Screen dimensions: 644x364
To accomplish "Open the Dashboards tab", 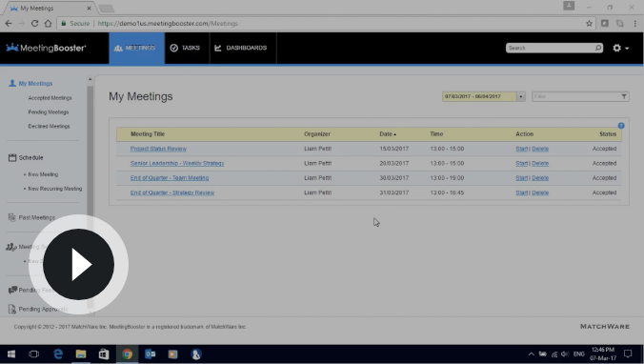I will tap(241, 48).
